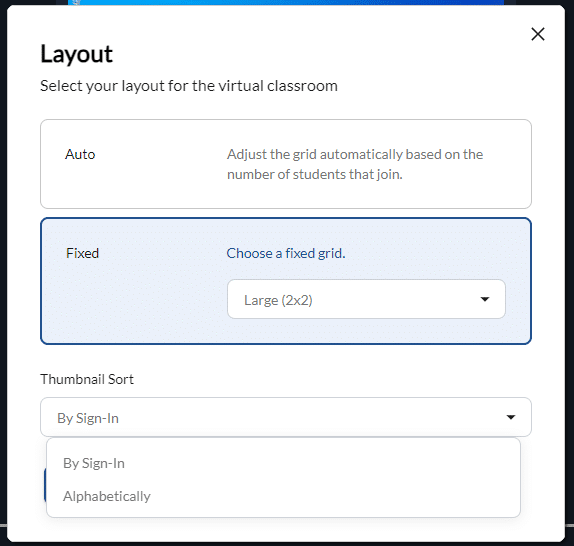Click the Thumbnail Sort label
574x546 pixels.
click(x=87, y=379)
